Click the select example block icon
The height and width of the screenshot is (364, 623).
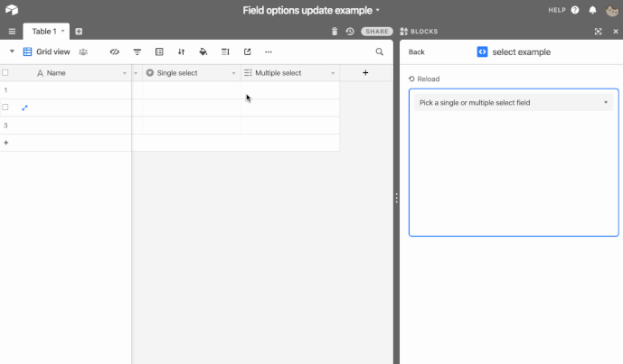pos(482,52)
